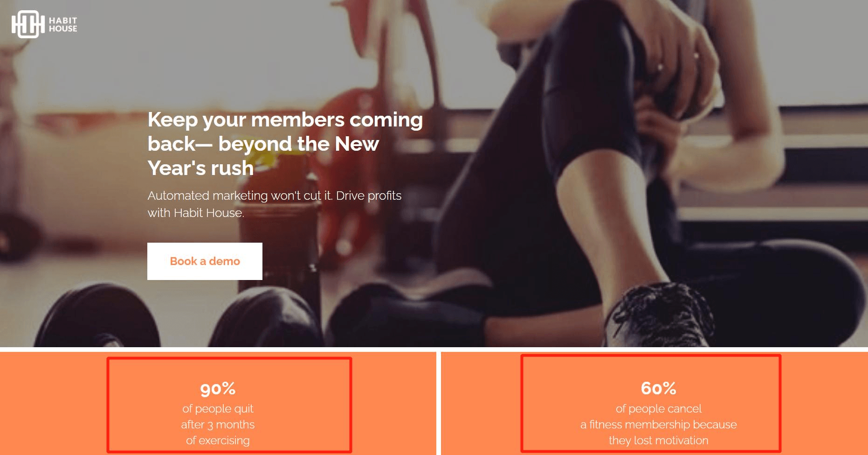Click the "they lost motivation" text

click(x=658, y=441)
